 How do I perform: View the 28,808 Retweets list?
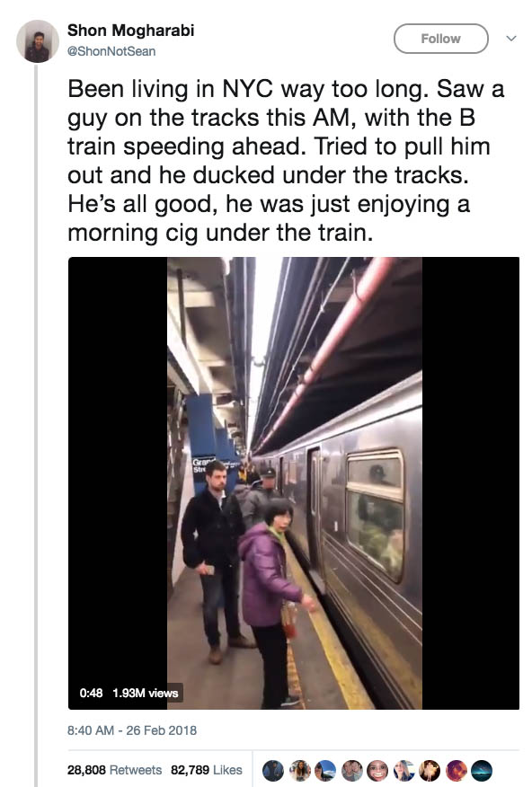point(114,769)
